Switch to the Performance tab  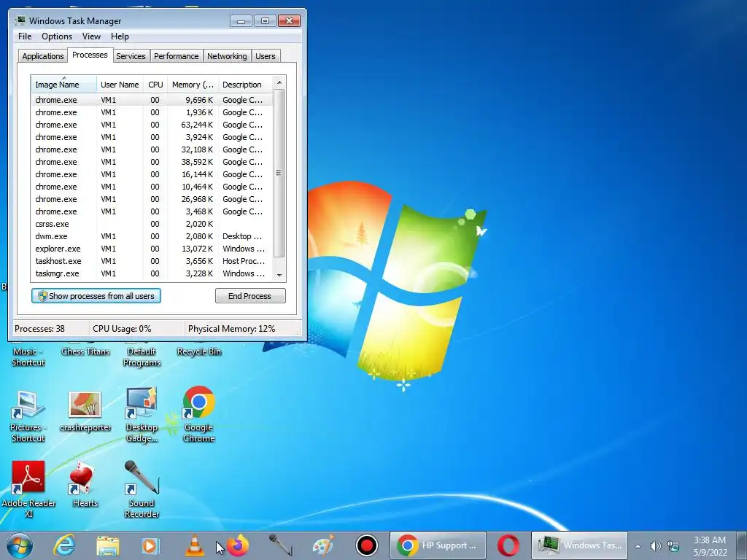tap(177, 56)
